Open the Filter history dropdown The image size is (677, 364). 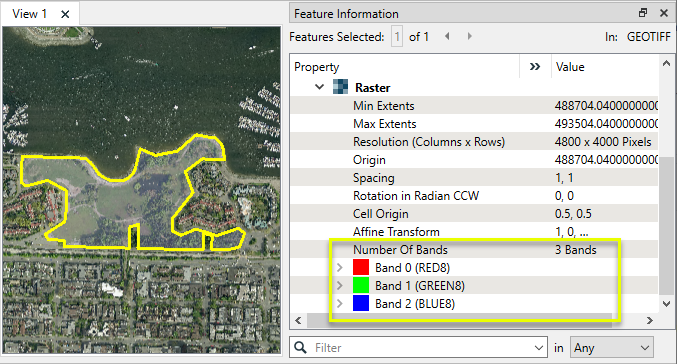tap(538, 348)
